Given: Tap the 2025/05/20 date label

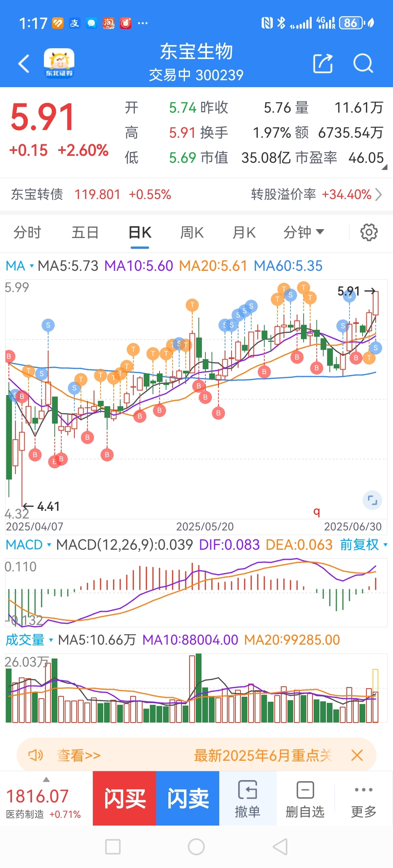Looking at the screenshot, I should click(x=205, y=527).
